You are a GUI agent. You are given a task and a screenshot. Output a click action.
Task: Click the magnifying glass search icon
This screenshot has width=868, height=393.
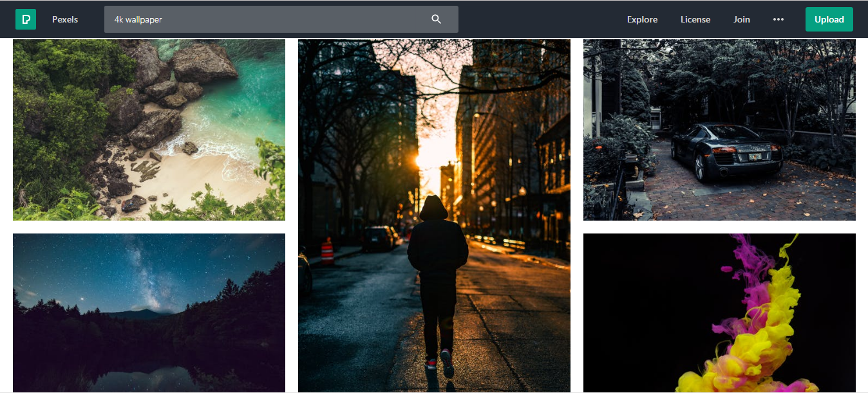point(437,19)
